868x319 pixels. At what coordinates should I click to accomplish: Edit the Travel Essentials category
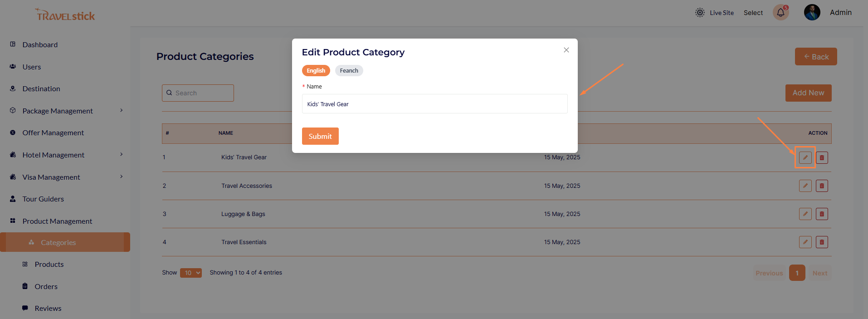pos(805,242)
